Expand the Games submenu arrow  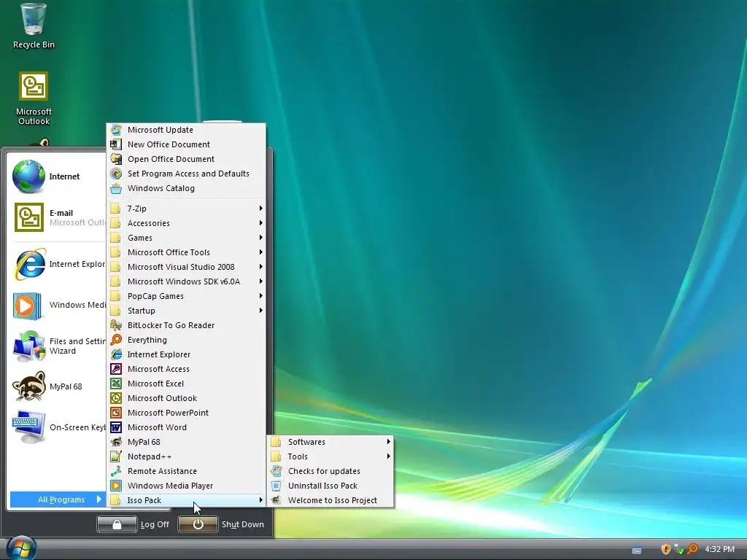(x=260, y=237)
